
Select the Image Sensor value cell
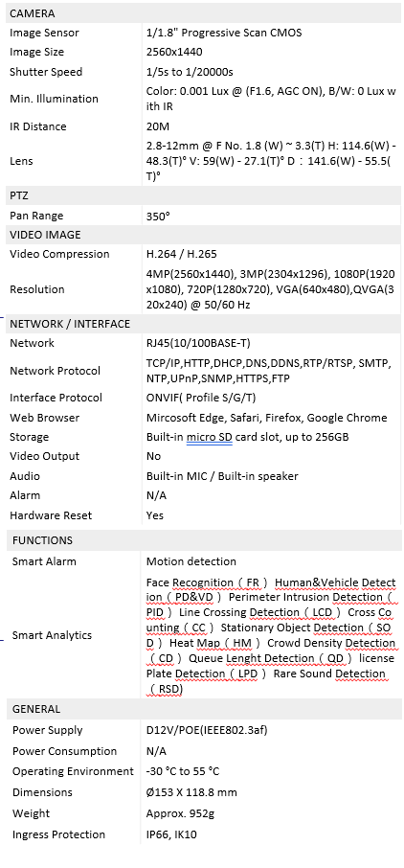[272, 33]
